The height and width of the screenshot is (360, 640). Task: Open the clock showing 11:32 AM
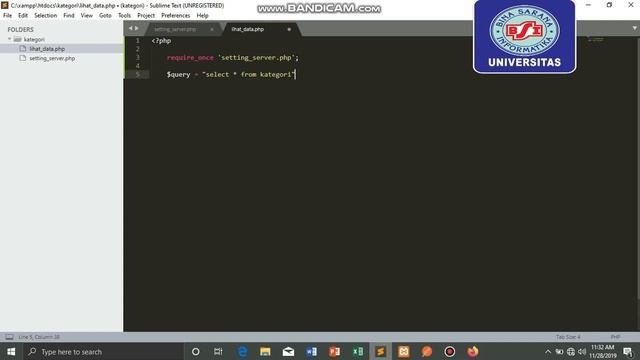[x=603, y=351]
